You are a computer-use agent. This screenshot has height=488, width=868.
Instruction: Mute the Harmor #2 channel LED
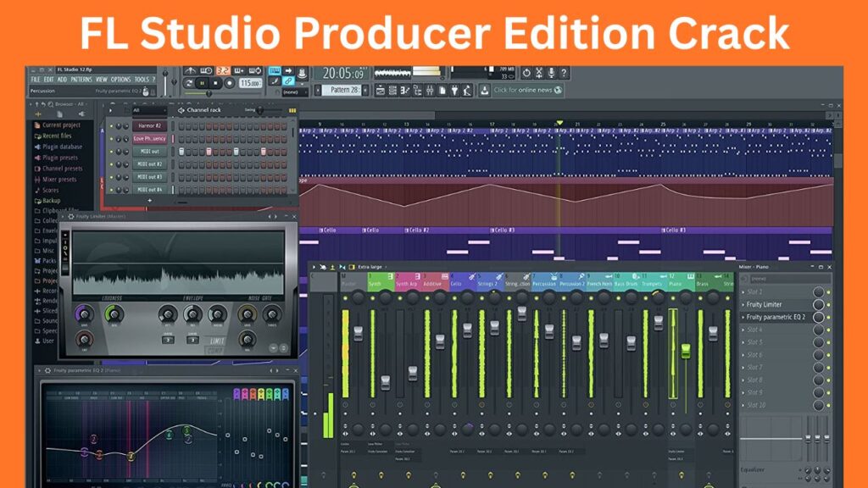click(x=111, y=126)
